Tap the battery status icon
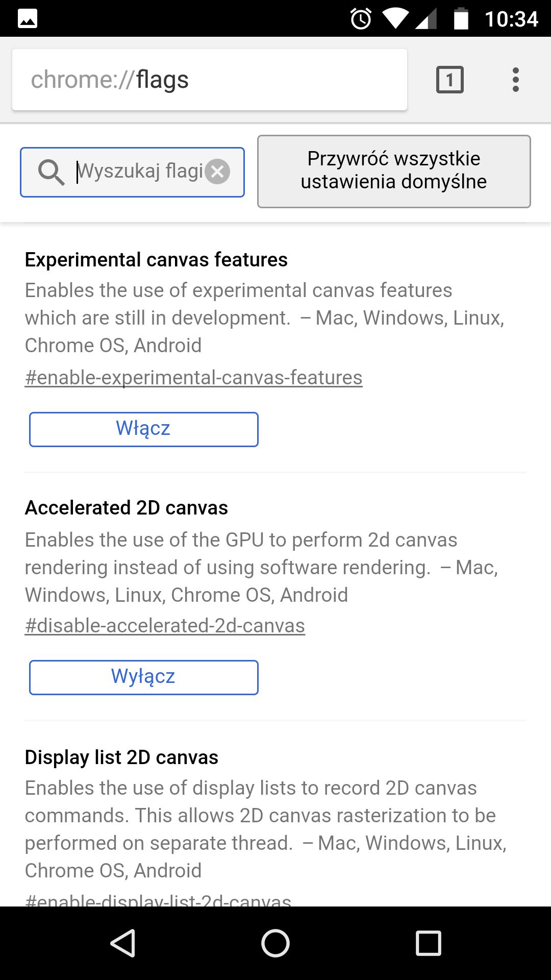 [461, 19]
